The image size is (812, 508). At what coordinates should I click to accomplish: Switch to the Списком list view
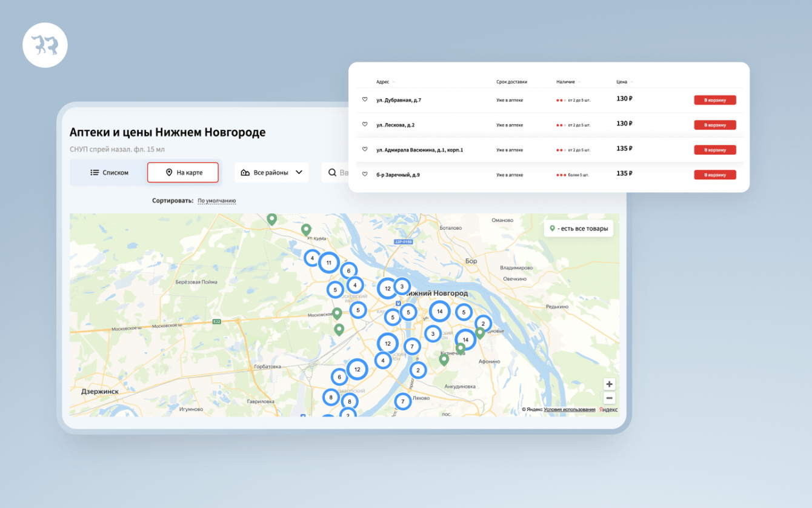pos(109,172)
